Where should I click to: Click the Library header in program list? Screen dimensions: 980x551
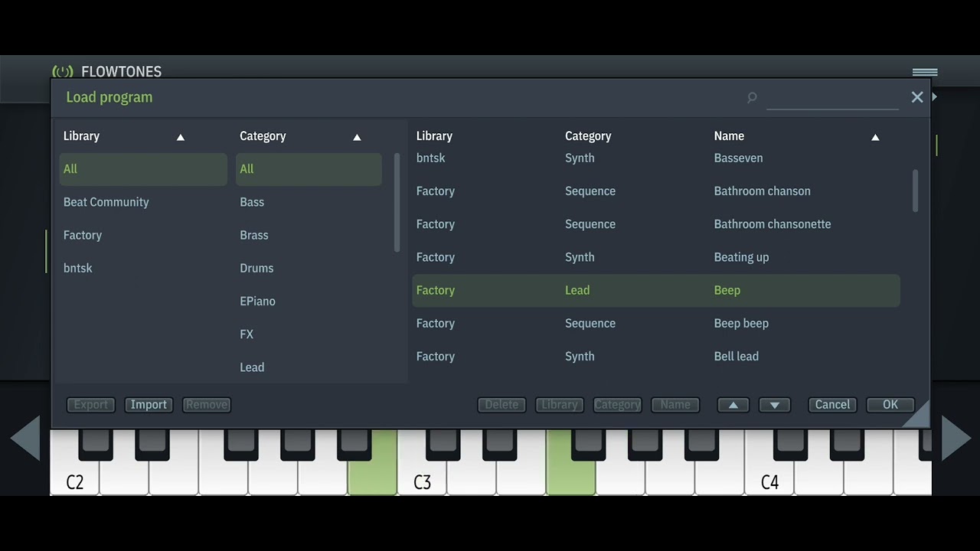pos(434,136)
